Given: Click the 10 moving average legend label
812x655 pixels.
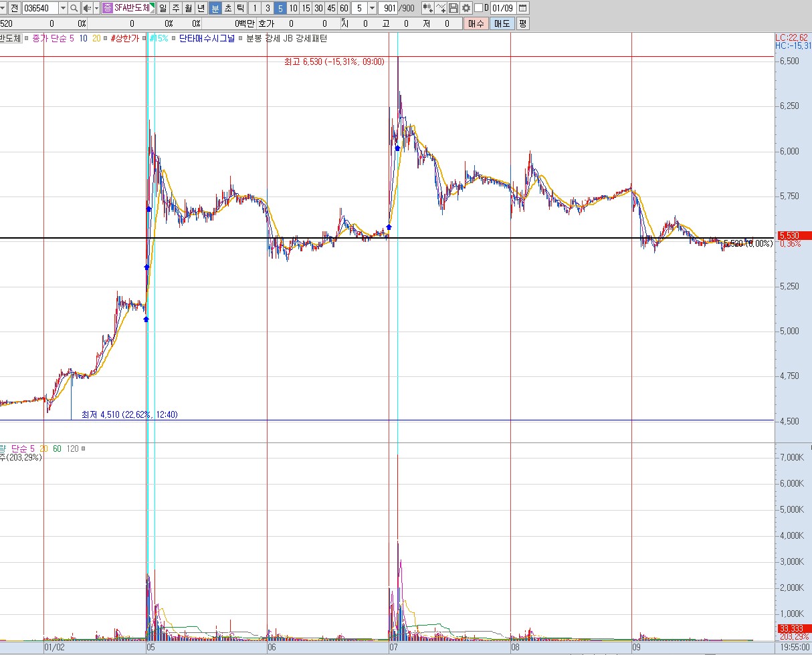Looking at the screenshot, I should (84, 39).
